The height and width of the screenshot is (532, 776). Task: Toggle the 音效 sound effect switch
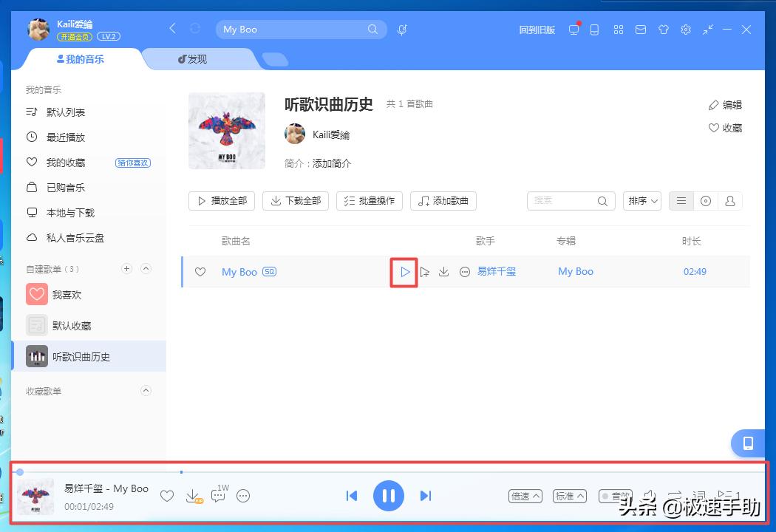[x=618, y=496]
